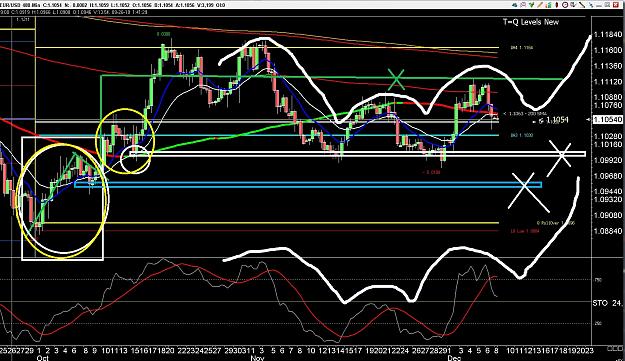
Task: Select the yellow pencil drawing tool icon
Action: pyautogui.click(x=540, y=5)
